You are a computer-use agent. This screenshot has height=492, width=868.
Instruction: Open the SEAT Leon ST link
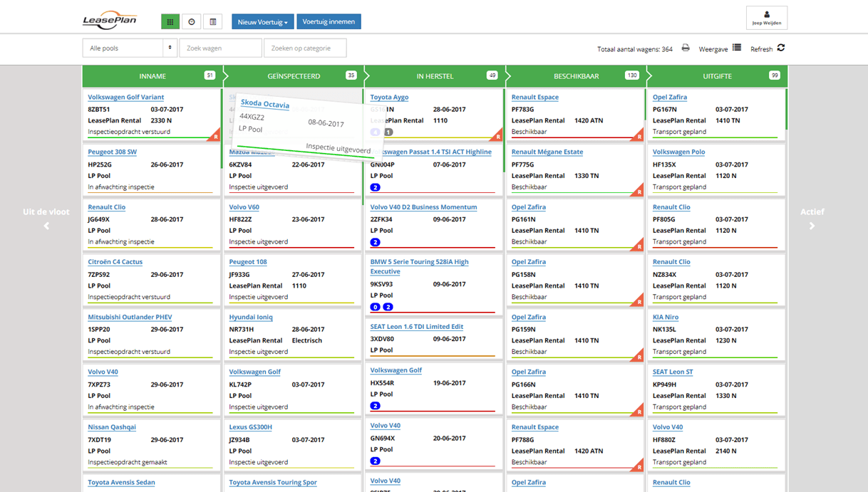[x=673, y=372]
